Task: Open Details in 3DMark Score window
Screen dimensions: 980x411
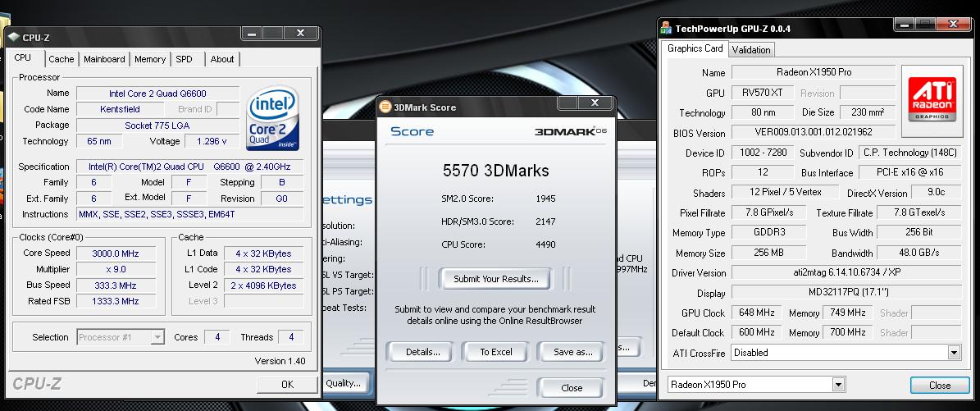Action: point(422,352)
